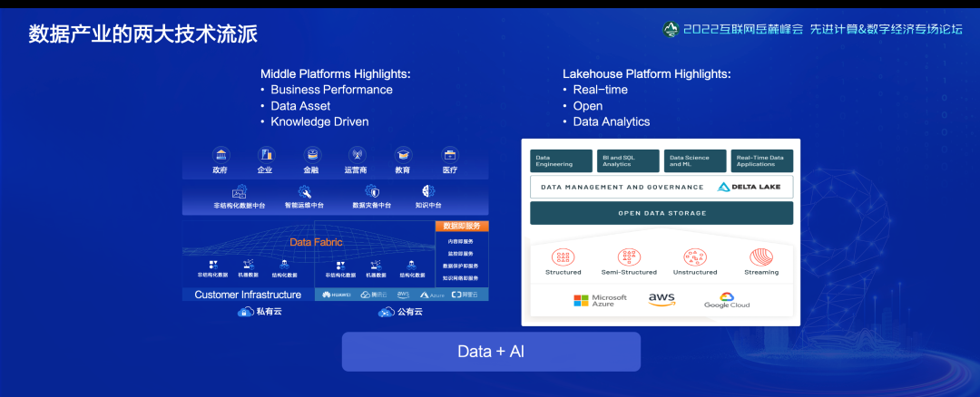Click the Azure logo beside 阿里云
Viewport: 980px width, 397px height.
click(433, 295)
